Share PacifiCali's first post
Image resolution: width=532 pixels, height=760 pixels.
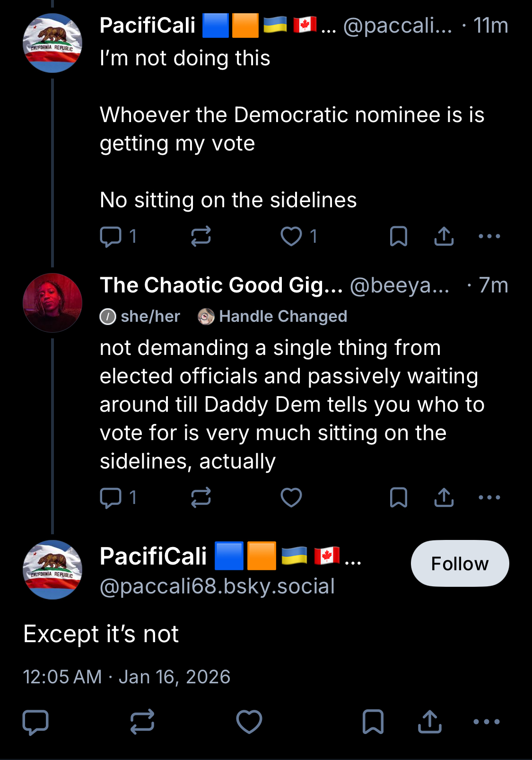tap(444, 236)
